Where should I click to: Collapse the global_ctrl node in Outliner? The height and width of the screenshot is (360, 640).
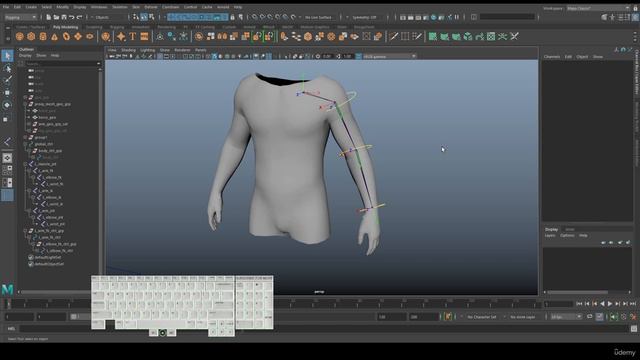(x=26, y=144)
